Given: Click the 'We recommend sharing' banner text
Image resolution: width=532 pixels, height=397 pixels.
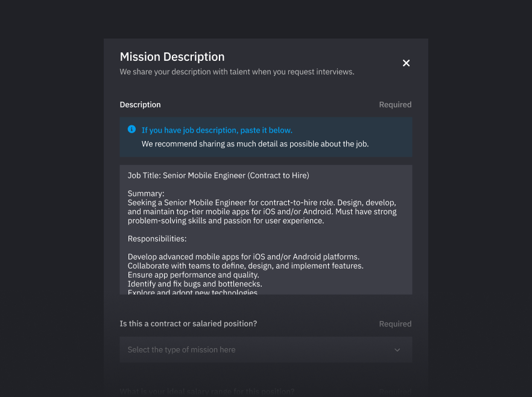Looking at the screenshot, I should (255, 144).
